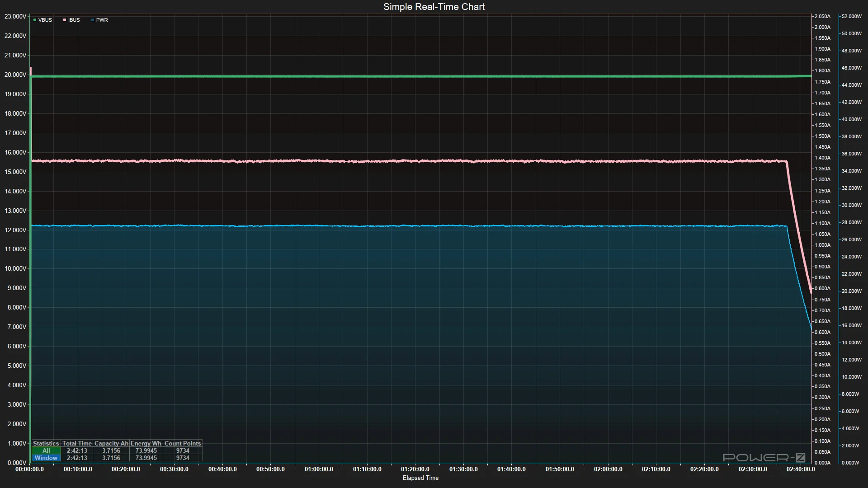The width and height of the screenshot is (868, 488).
Task: Click the 00:30:00.0 time axis tick label
Action: point(174,469)
